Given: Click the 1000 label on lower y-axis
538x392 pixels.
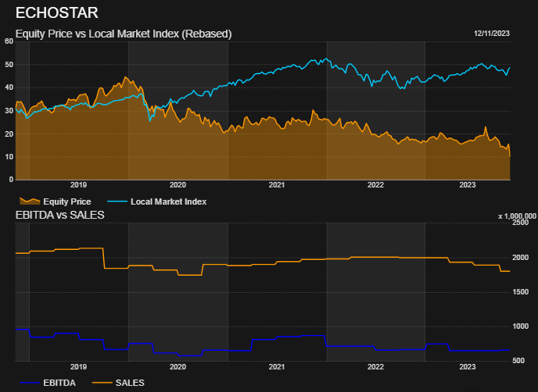Looking at the screenshot, I should tap(520, 326).
